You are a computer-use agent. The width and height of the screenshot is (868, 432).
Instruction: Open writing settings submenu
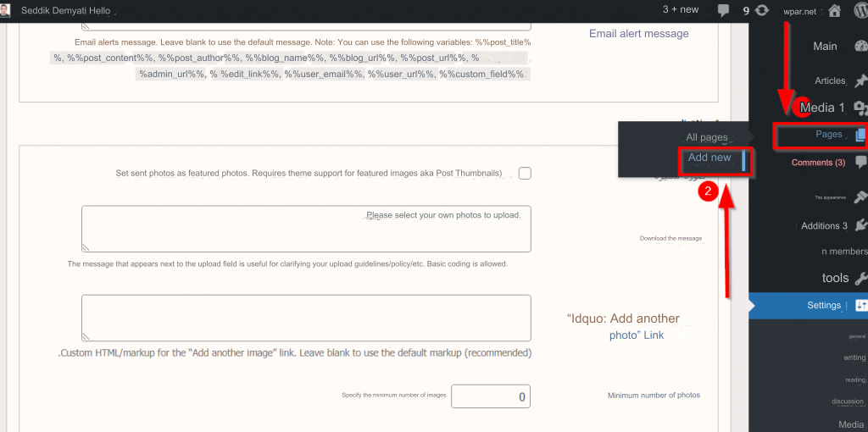[854, 357]
